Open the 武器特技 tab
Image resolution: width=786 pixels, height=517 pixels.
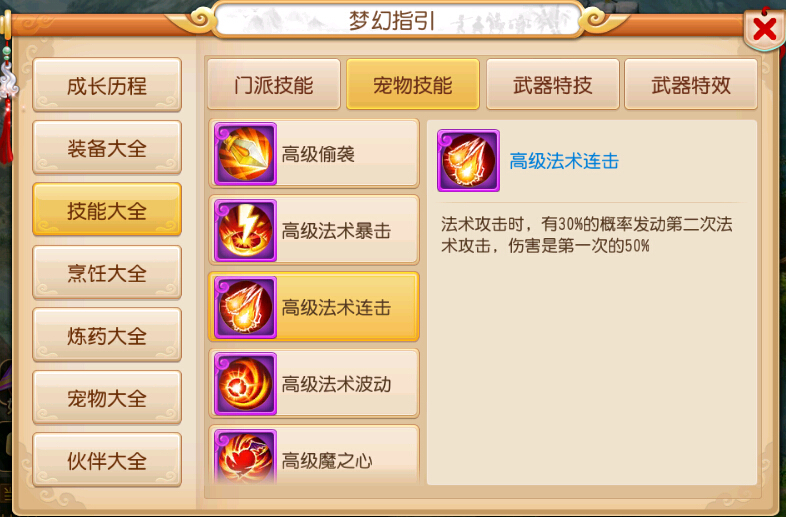click(x=552, y=84)
